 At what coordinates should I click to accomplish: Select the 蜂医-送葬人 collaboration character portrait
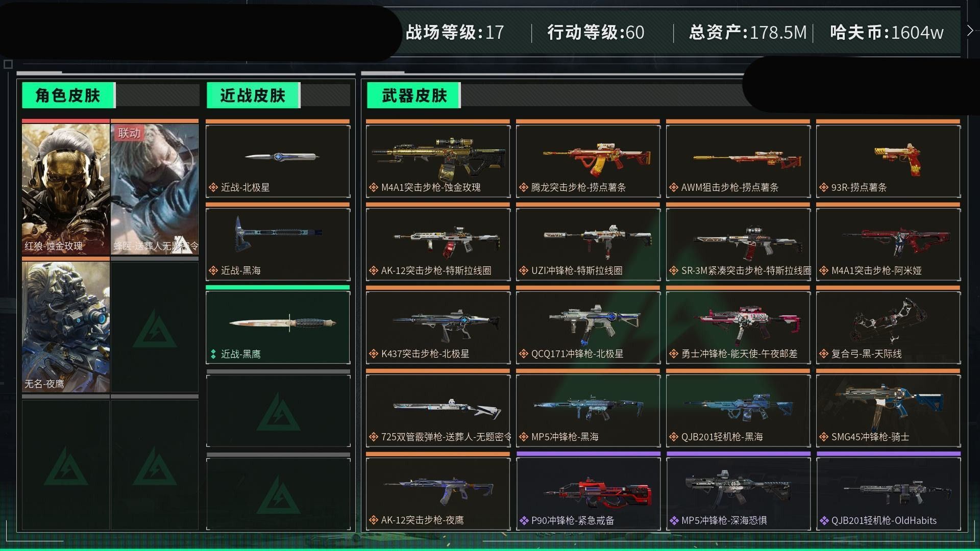pos(155,188)
